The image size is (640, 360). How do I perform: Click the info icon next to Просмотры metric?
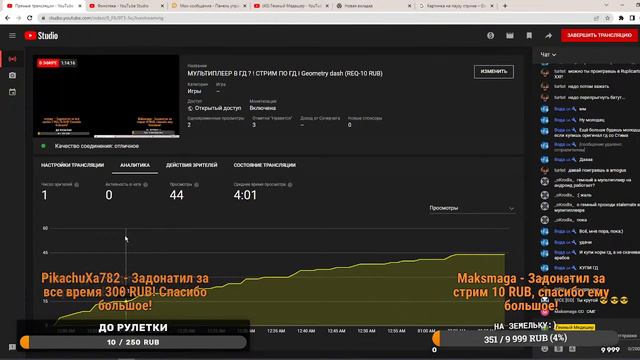(196, 184)
